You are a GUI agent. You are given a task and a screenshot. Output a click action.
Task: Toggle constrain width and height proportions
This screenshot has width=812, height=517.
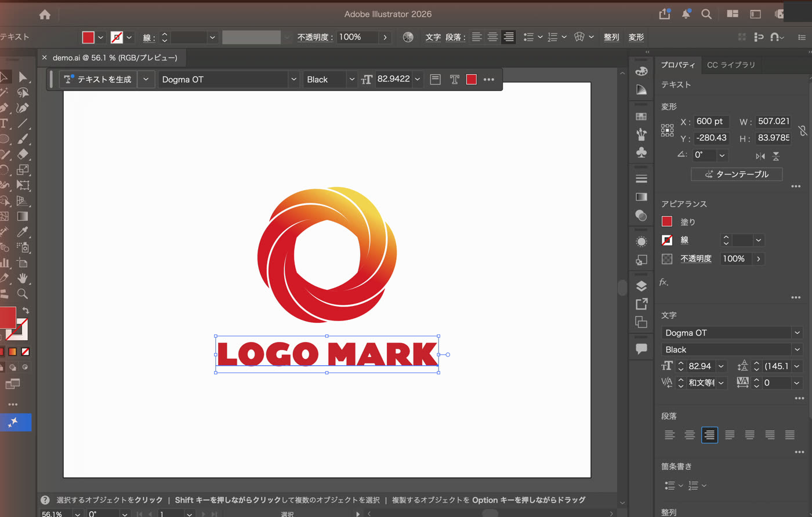pyautogui.click(x=803, y=130)
